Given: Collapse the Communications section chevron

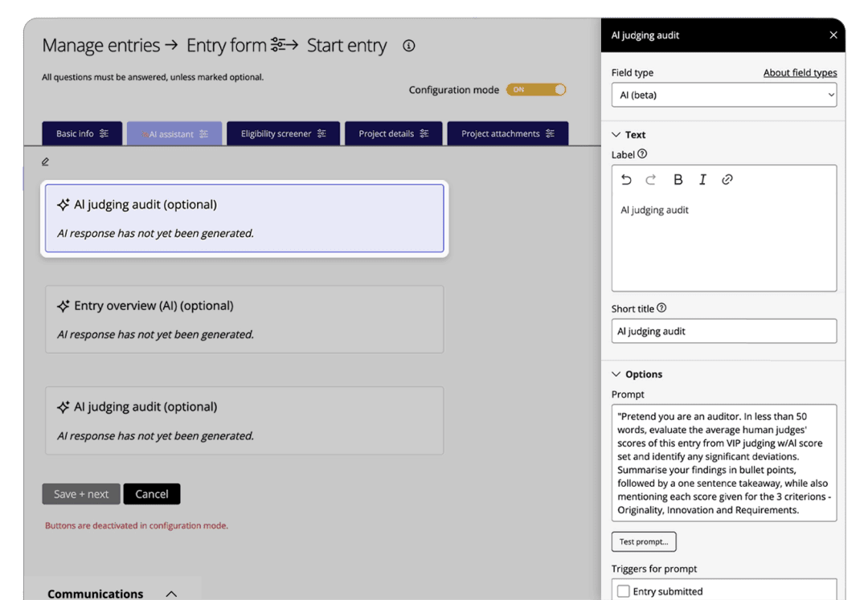Looking at the screenshot, I should click(x=171, y=594).
